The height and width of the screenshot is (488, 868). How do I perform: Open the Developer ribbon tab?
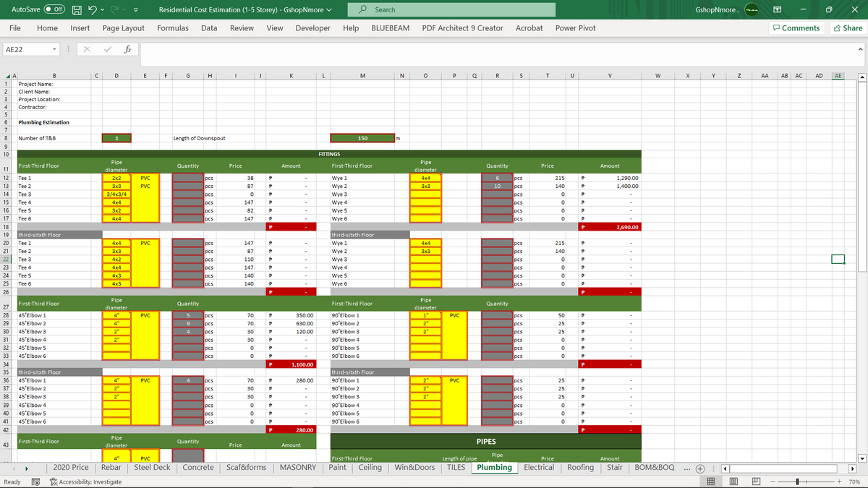[313, 28]
